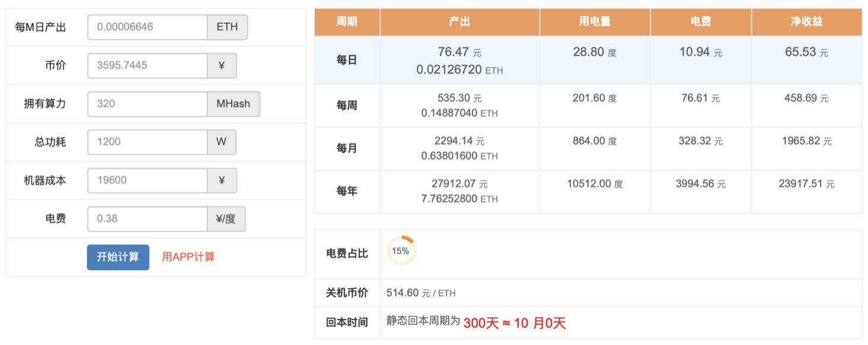The width and height of the screenshot is (868, 345).
Task: Click the W power unit label
Action: click(221, 142)
